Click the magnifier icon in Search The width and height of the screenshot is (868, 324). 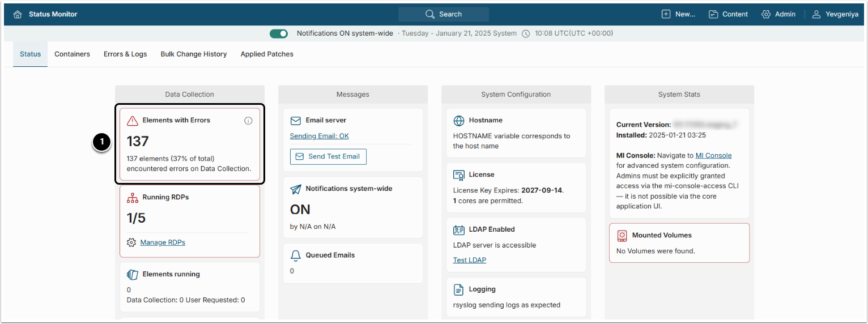[x=430, y=14]
